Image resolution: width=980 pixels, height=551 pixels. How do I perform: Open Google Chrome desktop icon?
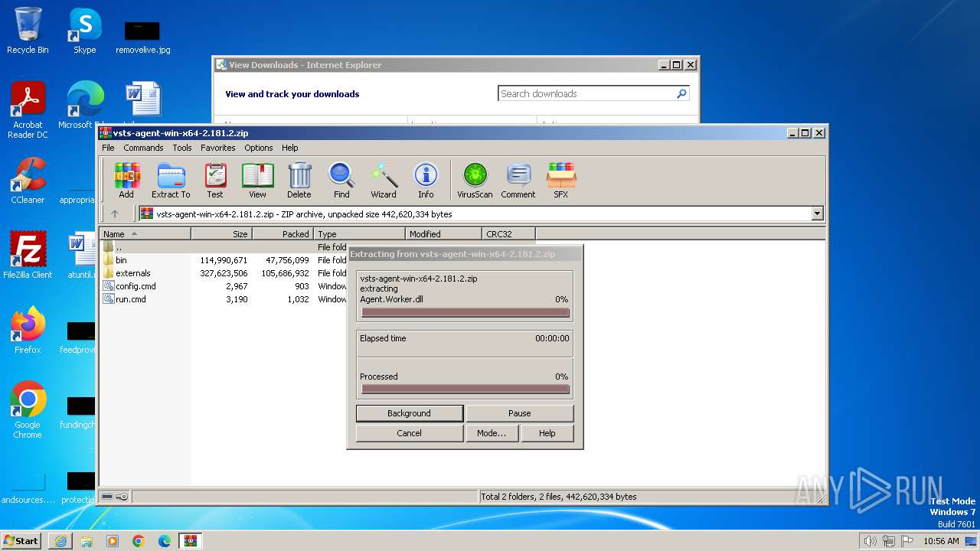[28, 409]
